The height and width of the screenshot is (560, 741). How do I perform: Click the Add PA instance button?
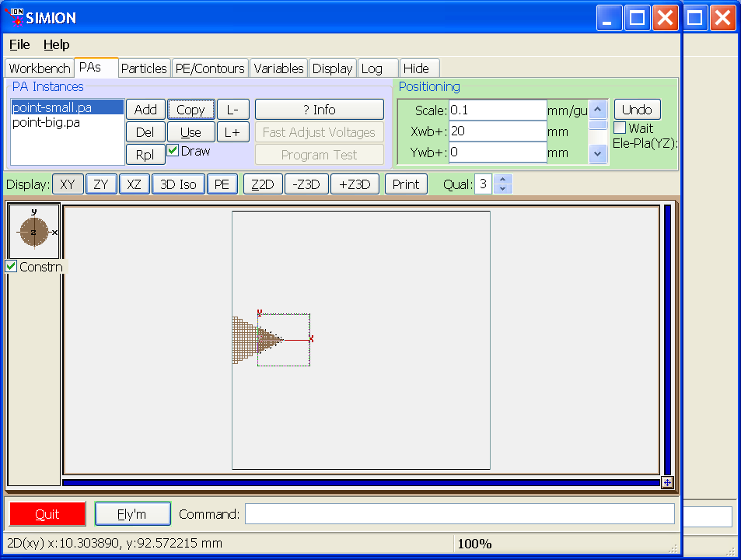[x=145, y=110]
